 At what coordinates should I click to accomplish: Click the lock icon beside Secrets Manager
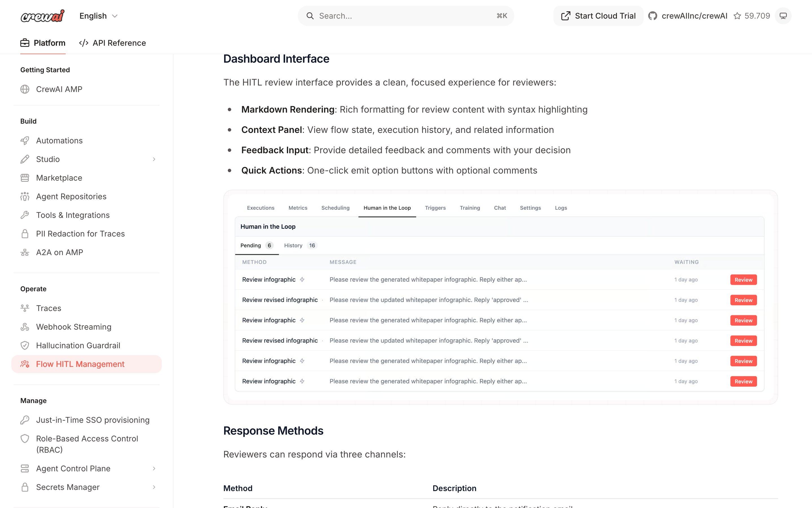point(25,487)
